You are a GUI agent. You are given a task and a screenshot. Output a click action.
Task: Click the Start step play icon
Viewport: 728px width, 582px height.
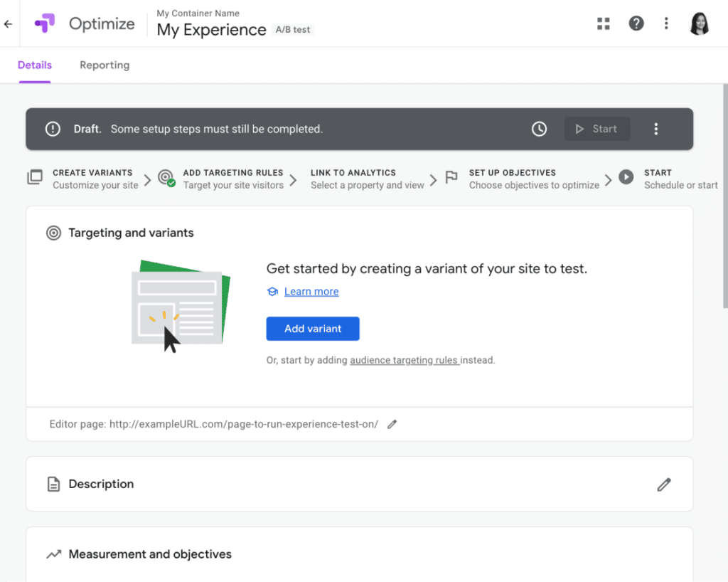click(x=626, y=177)
